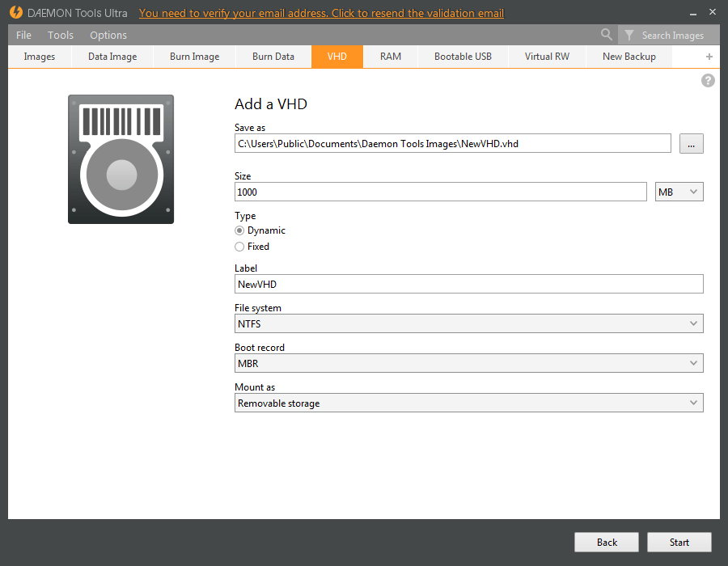Open the File system dropdown showing NTFS
The width and height of the screenshot is (728, 566).
pos(469,323)
